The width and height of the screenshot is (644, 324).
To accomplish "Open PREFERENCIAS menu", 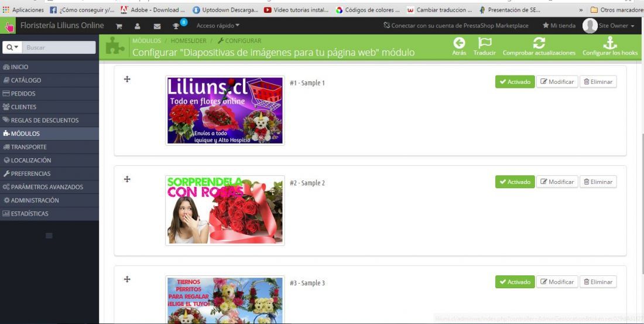I will pos(49,173).
